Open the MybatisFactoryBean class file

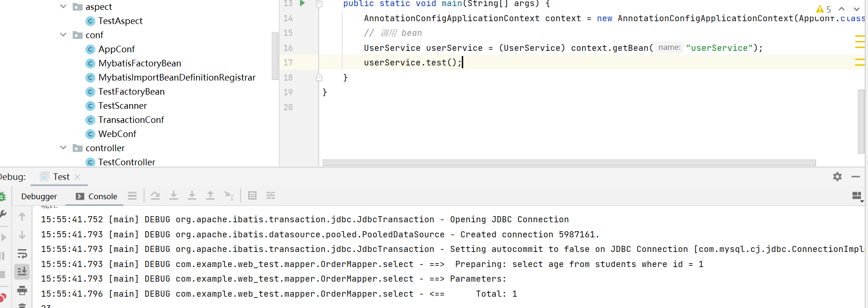[x=139, y=63]
